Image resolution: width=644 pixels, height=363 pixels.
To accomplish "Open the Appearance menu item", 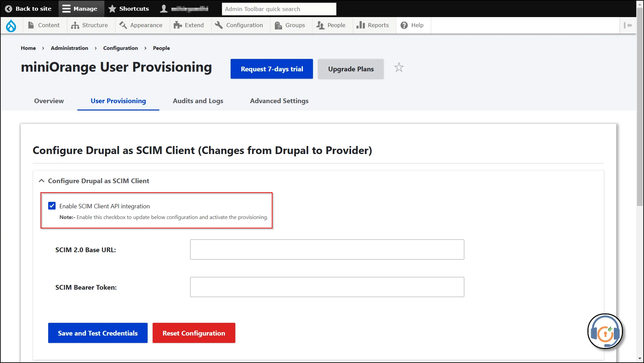I will 142,25.
